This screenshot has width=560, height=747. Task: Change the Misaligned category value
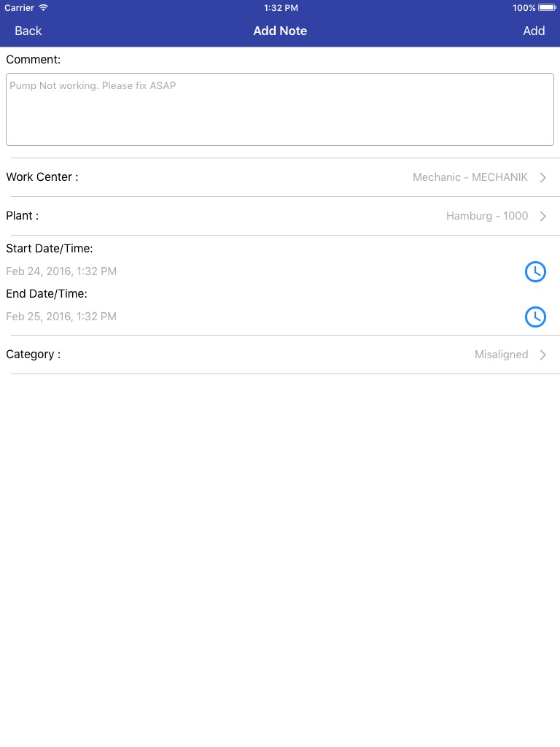(501, 355)
